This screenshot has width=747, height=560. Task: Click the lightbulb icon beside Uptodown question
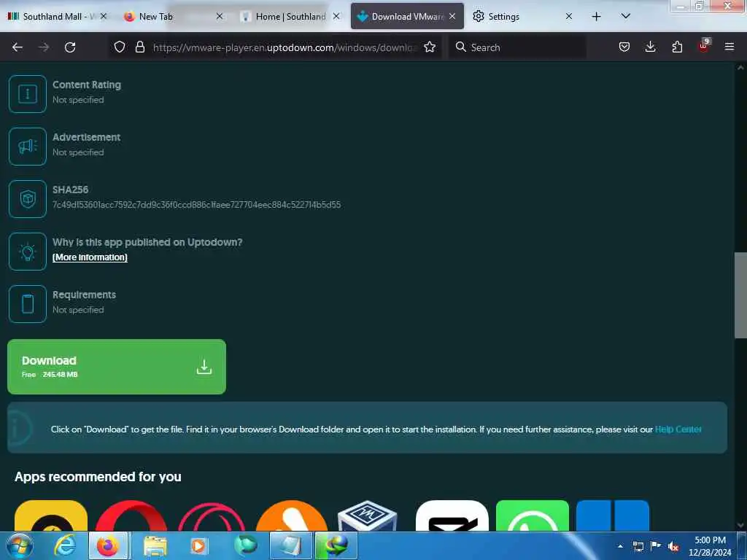[x=28, y=252]
